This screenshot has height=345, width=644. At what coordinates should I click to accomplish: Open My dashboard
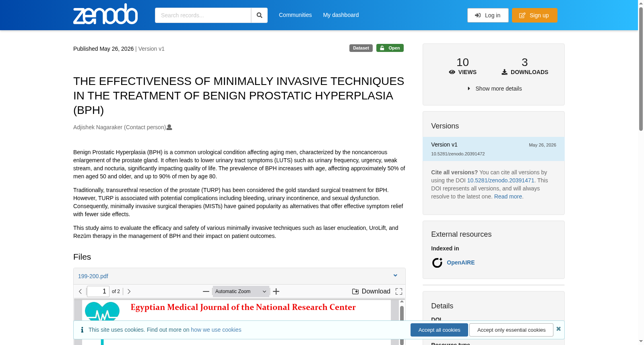click(341, 15)
